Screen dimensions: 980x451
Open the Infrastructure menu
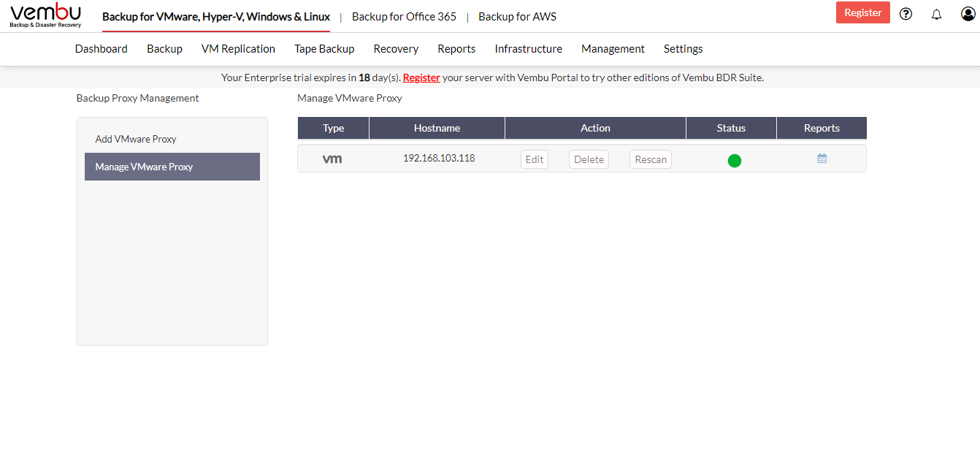(529, 49)
